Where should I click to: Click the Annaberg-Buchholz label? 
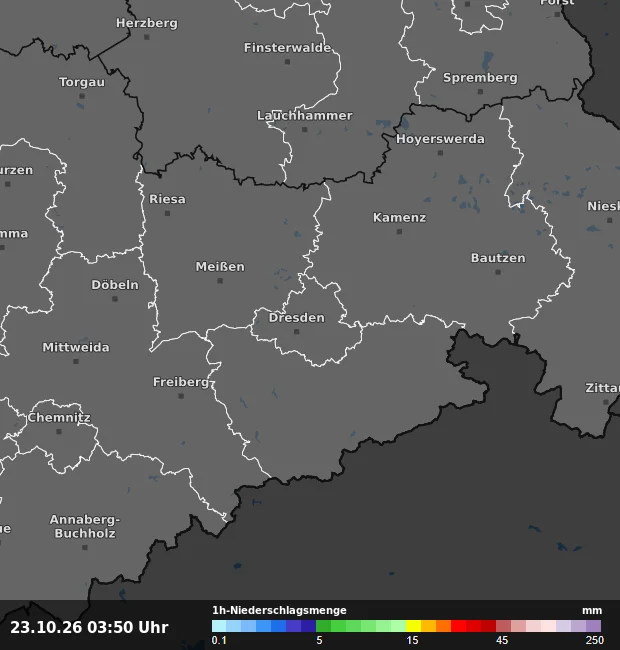(85, 526)
